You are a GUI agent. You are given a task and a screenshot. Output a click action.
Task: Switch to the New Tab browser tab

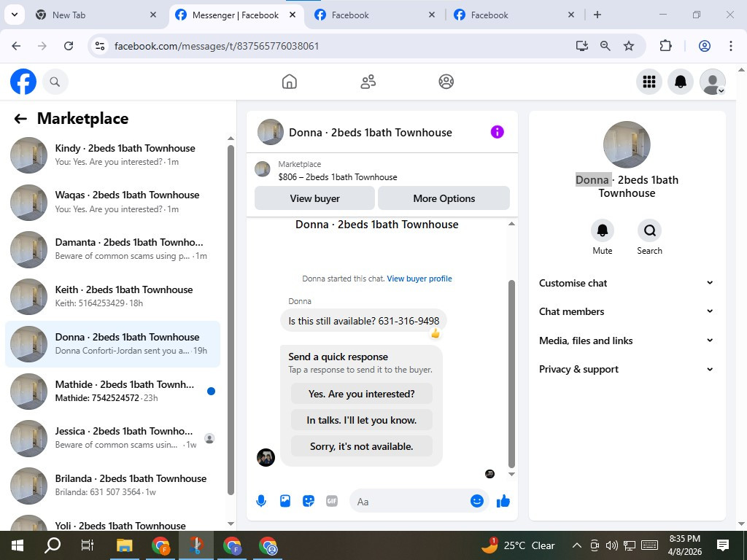pyautogui.click(x=96, y=15)
